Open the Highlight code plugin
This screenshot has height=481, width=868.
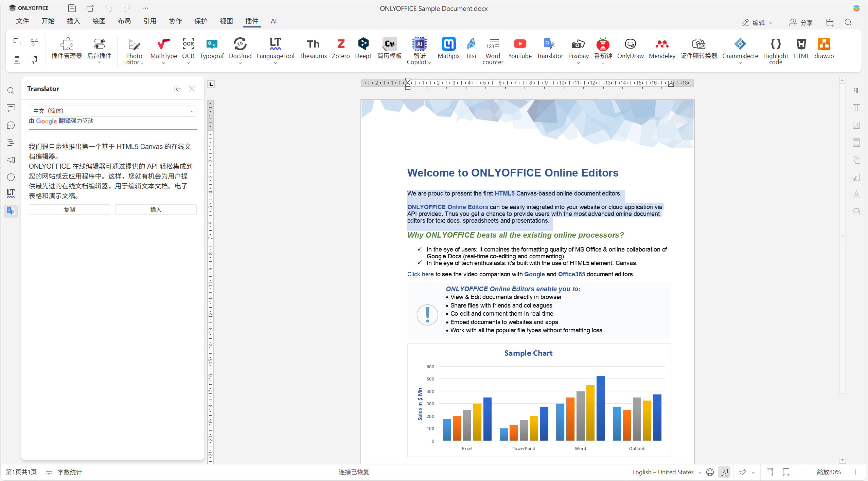(x=776, y=51)
